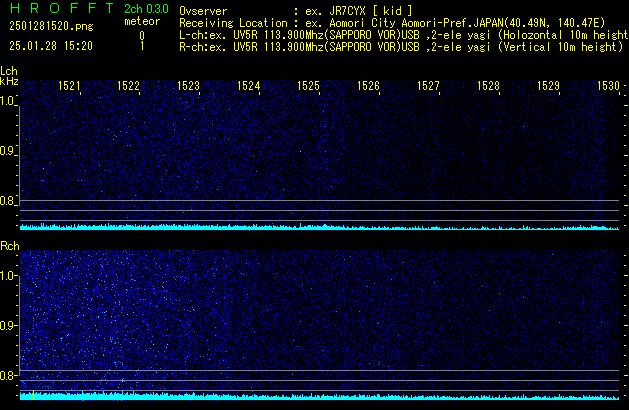Click time marker 1522

[x=128, y=86]
